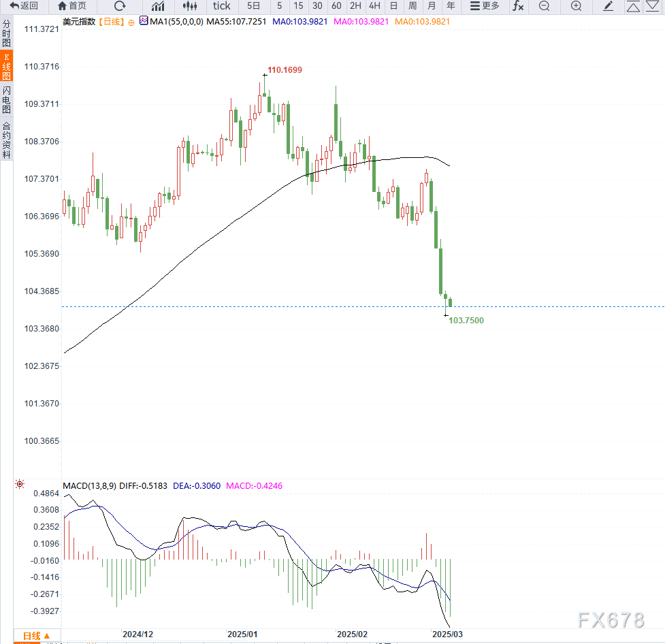Switch to 分时图 side tab

pos(6,33)
